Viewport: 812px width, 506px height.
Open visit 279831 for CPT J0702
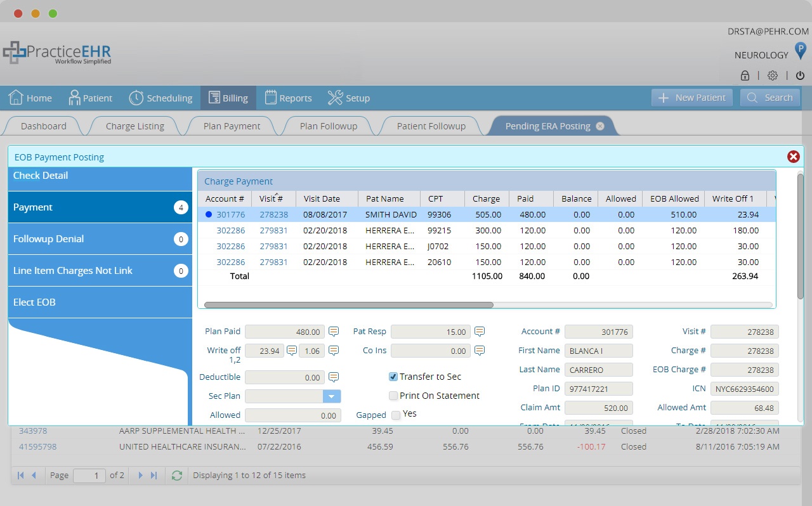coord(273,247)
